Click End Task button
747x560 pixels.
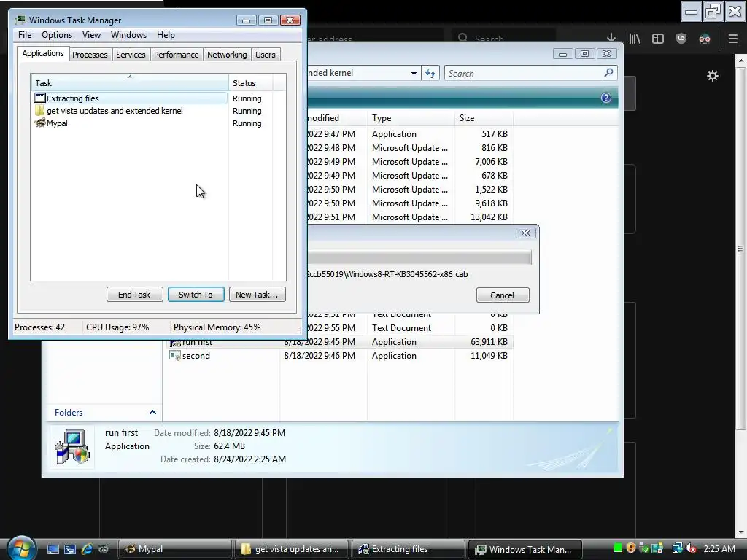134,295
